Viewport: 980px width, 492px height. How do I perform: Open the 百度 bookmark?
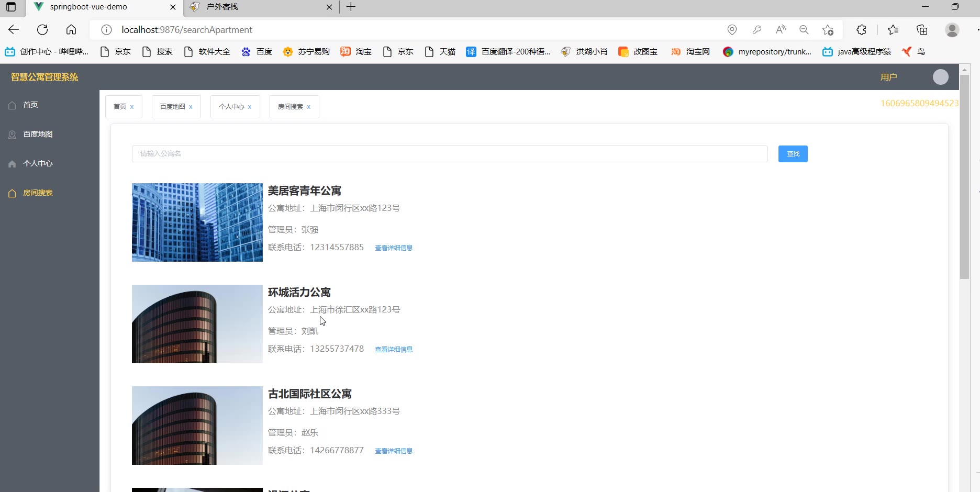click(x=257, y=52)
